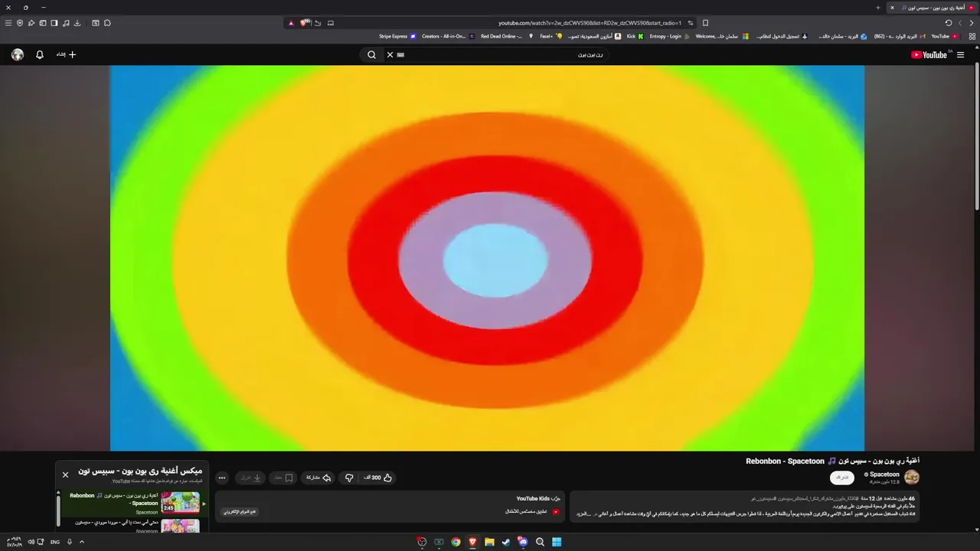The image size is (980, 551).
Task: Click the YouTube logo home link
Action: click(x=929, y=55)
